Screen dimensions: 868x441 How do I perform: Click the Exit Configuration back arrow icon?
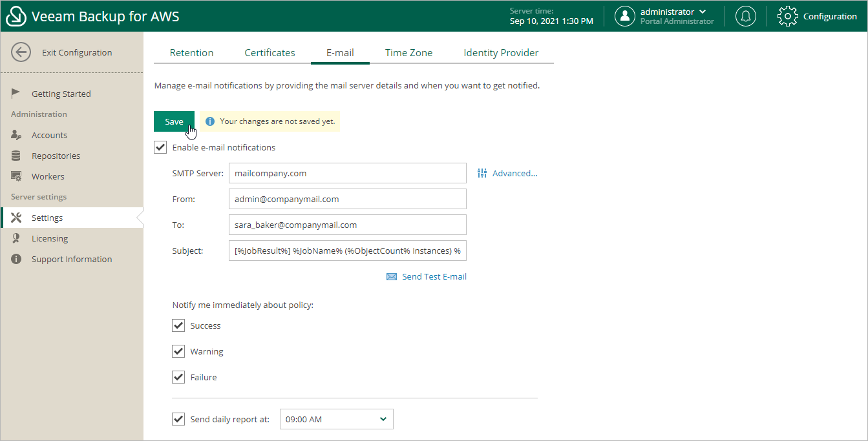click(x=21, y=52)
